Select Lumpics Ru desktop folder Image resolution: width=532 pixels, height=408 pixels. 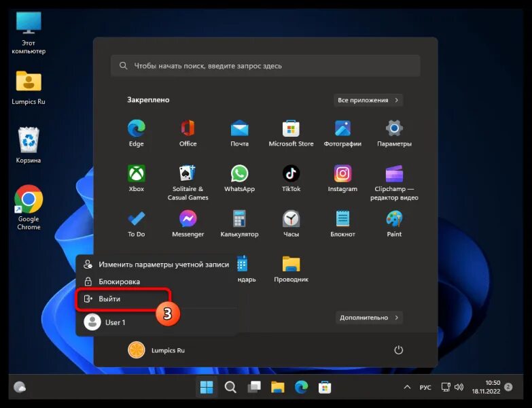coord(29,88)
